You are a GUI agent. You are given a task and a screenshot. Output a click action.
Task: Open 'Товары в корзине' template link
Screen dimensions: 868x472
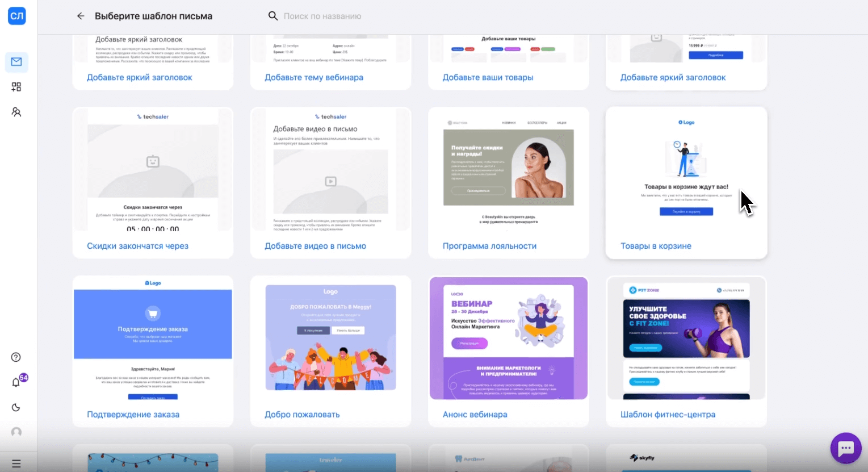click(656, 246)
